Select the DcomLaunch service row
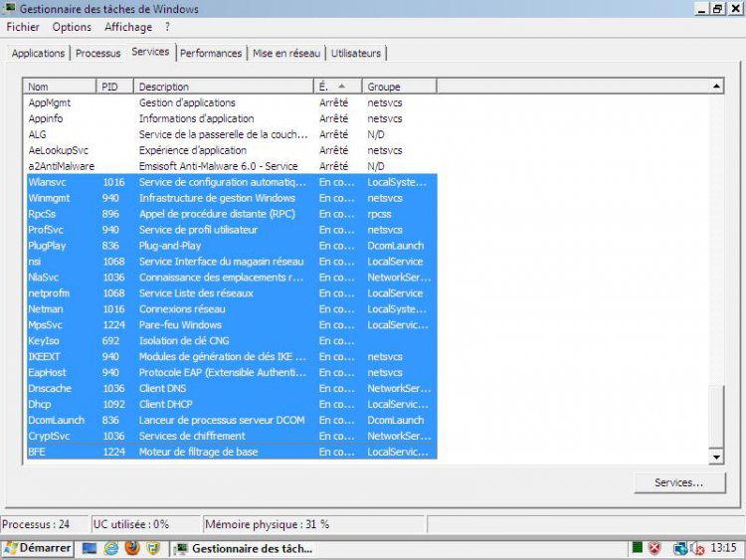The image size is (746, 560). click(x=231, y=420)
